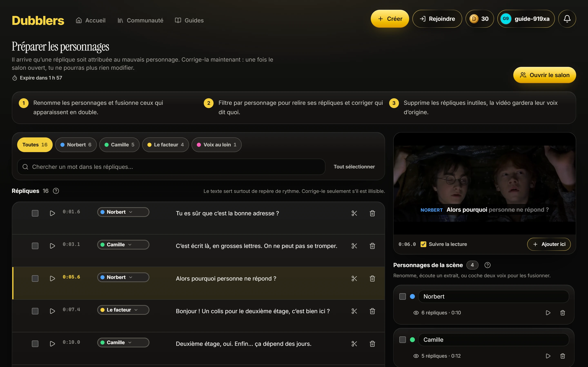Click the Ouvrir le salon button
This screenshot has width=588, height=367.
coord(544,75)
